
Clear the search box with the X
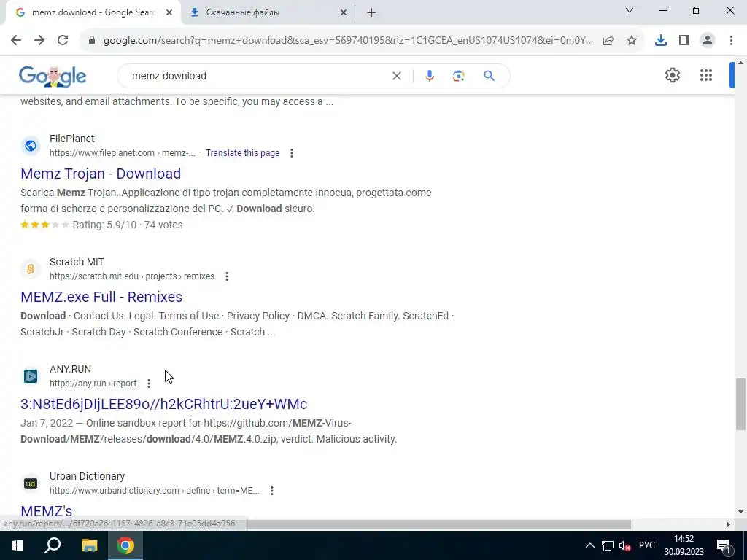pos(396,76)
